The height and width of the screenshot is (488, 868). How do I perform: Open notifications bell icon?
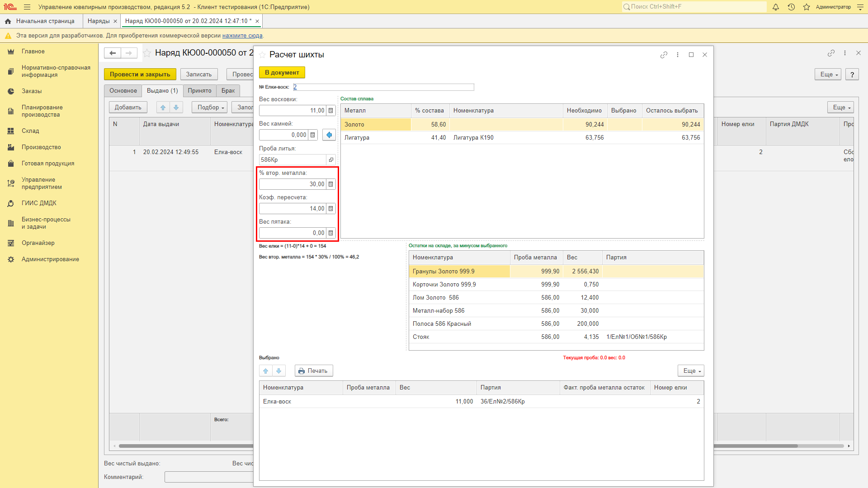[776, 7]
